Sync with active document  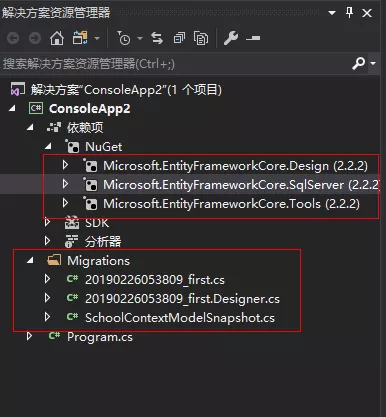pyautogui.click(x=157, y=38)
